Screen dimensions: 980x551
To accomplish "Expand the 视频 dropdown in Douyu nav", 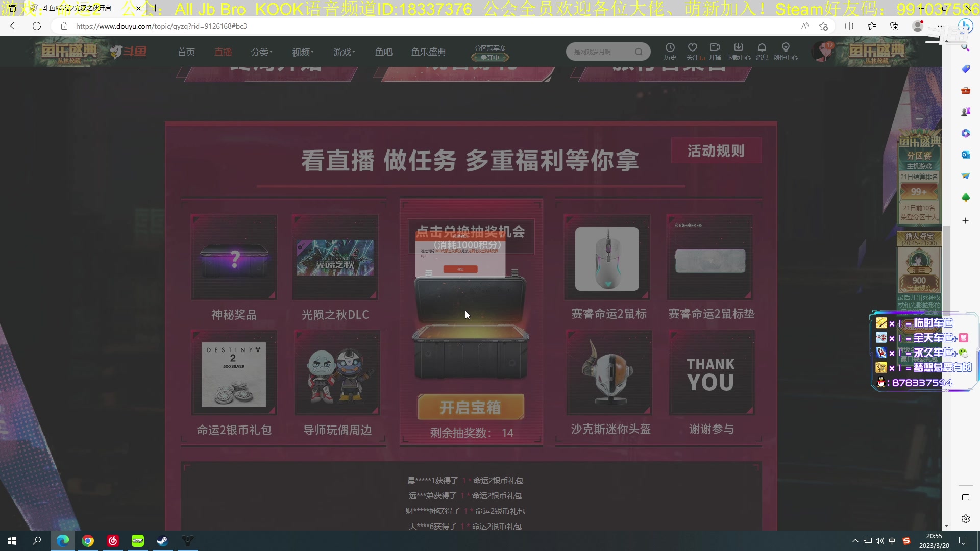I will click(x=303, y=52).
